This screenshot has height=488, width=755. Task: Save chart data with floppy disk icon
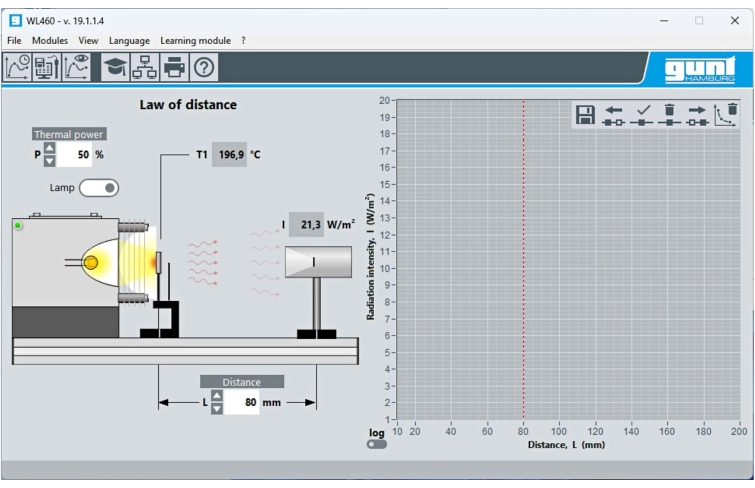tap(585, 115)
